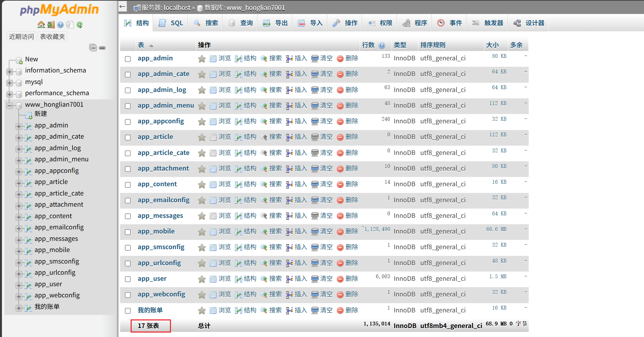
Task: Click the green reload navigation icon
Action: (80, 25)
